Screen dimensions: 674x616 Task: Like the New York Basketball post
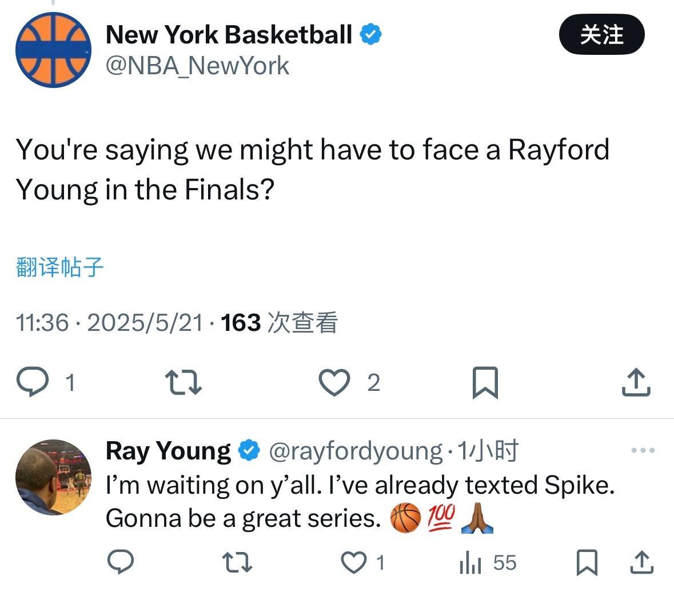coord(334,382)
